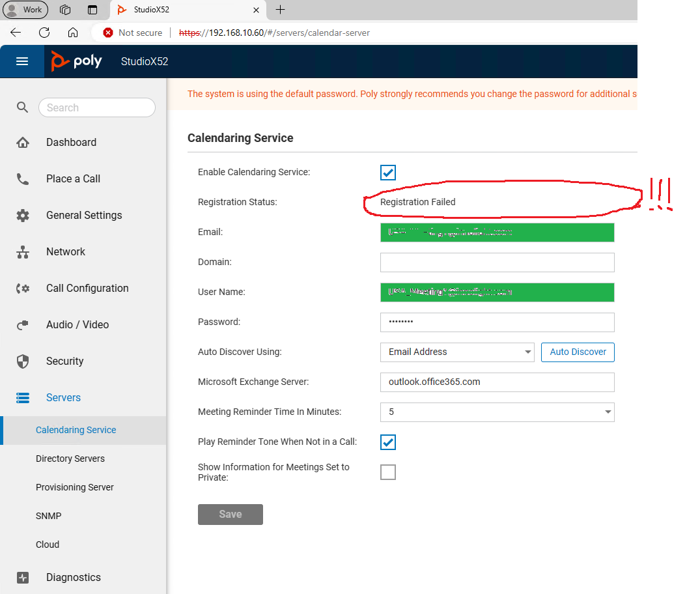
Task: Click the Calendaring Service heading
Action: tap(240, 138)
